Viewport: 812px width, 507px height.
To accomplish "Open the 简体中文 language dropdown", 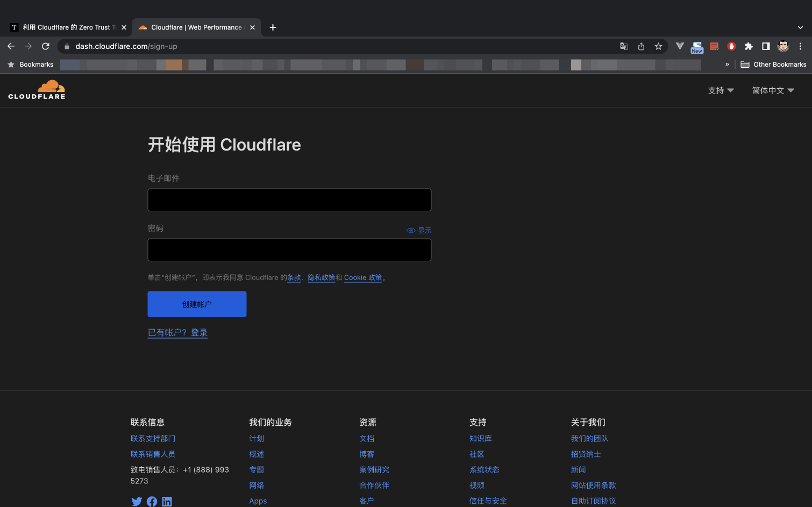I will 773,90.
